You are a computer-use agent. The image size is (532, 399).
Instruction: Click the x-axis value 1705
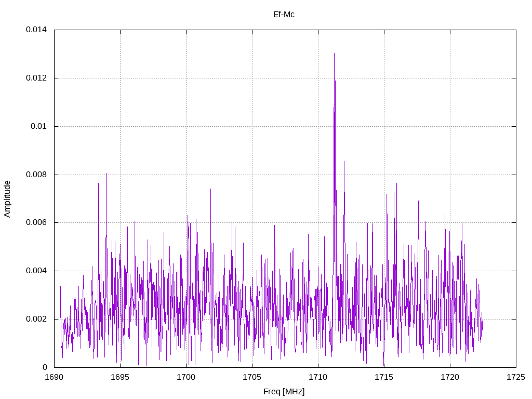[x=252, y=377]
